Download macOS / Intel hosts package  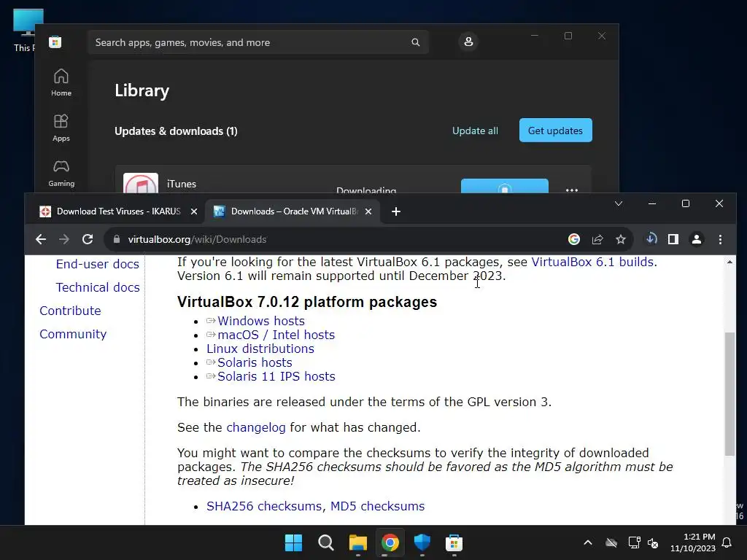coord(276,335)
